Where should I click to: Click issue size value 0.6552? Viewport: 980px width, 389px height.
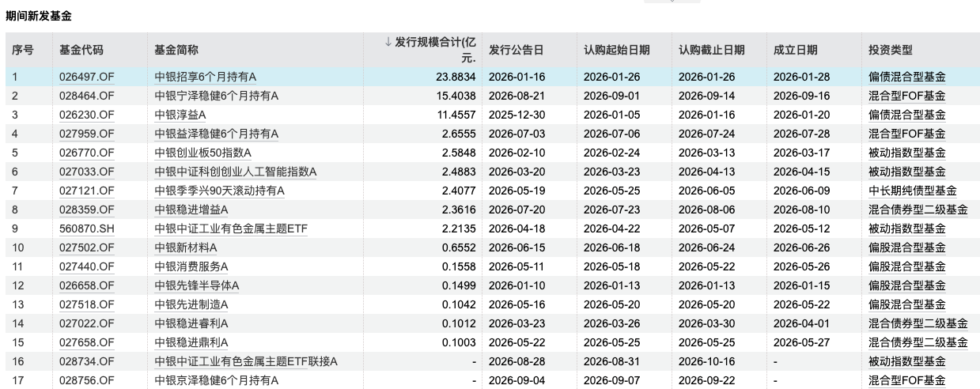(x=458, y=247)
